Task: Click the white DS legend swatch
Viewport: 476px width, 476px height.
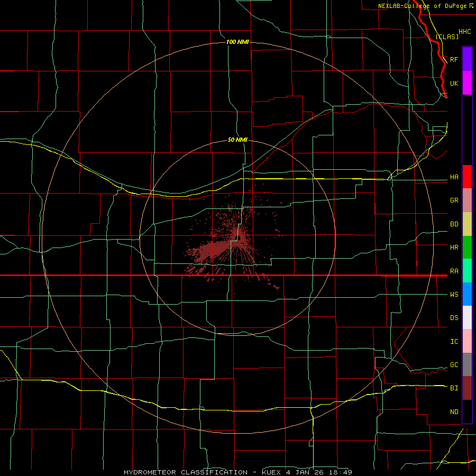Action: [x=467, y=317]
